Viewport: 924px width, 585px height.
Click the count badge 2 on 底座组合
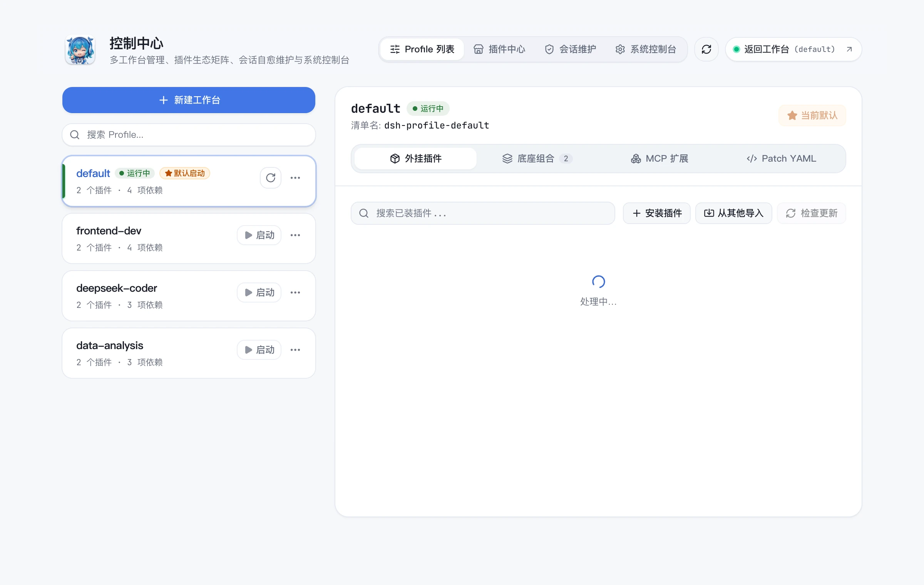[566, 159]
